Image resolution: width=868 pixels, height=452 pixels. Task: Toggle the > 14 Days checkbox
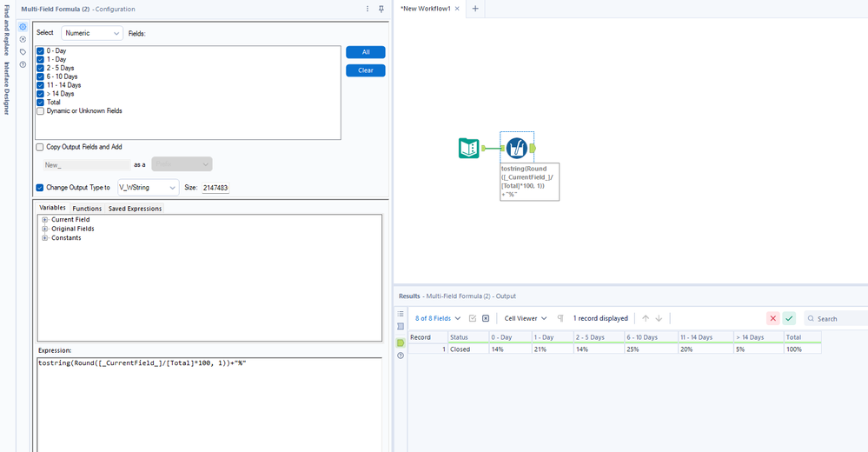click(x=41, y=94)
